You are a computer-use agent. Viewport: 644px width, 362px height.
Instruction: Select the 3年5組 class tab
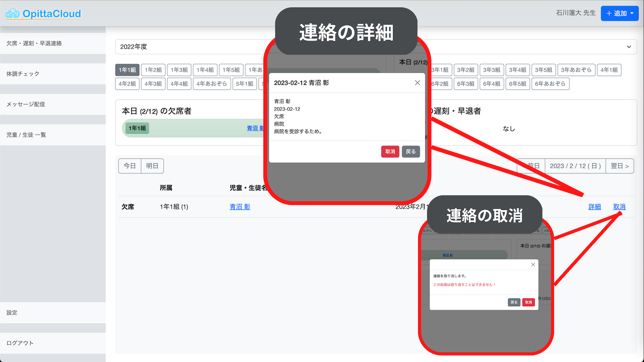(544, 70)
